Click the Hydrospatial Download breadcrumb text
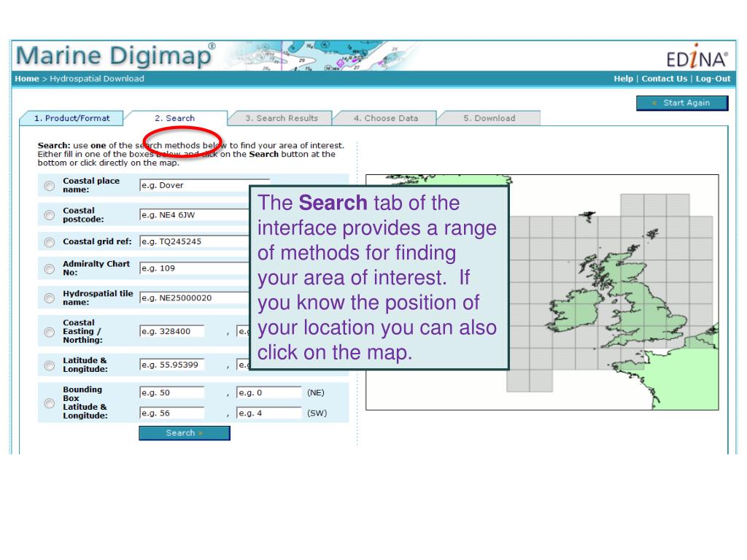Image resolution: width=747 pixels, height=560 pixels. pyautogui.click(x=97, y=79)
